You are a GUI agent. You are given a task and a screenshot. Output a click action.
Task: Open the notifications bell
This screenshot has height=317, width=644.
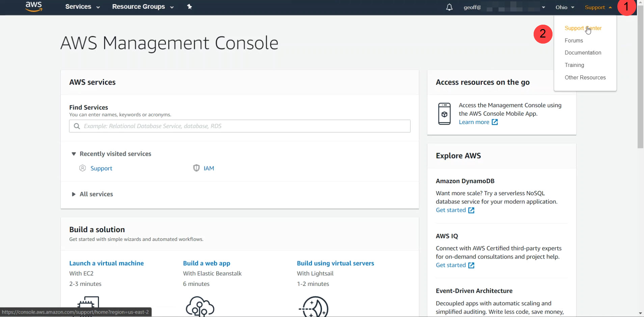tap(449, 7)
